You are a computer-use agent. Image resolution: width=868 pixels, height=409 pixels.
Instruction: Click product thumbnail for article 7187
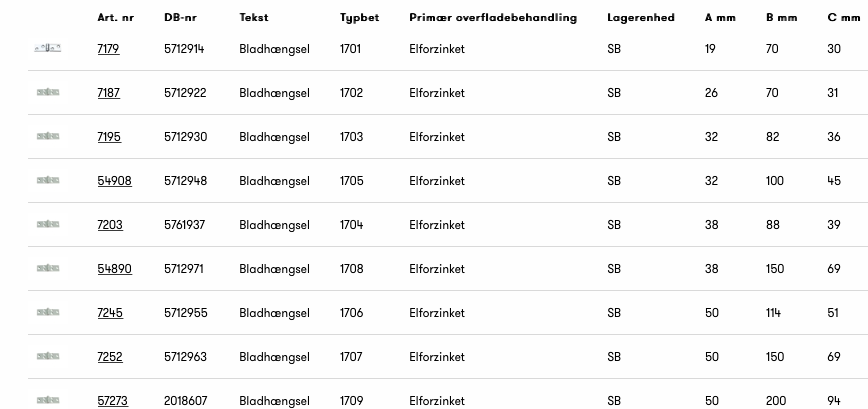(48, 92)
